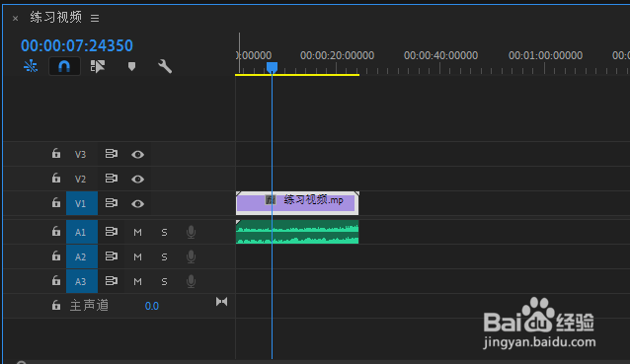
Task: Toggle lock on track V2
Action: [56, 179]
